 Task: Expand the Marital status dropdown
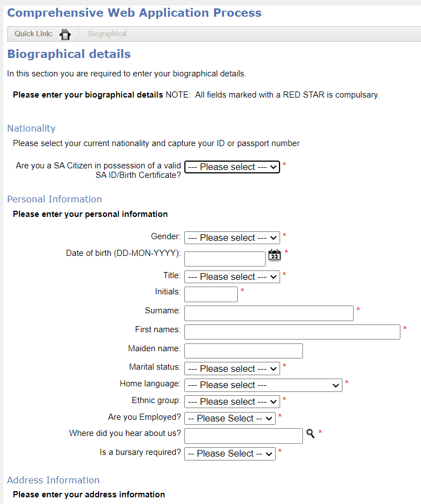click(x=232, y=369)
